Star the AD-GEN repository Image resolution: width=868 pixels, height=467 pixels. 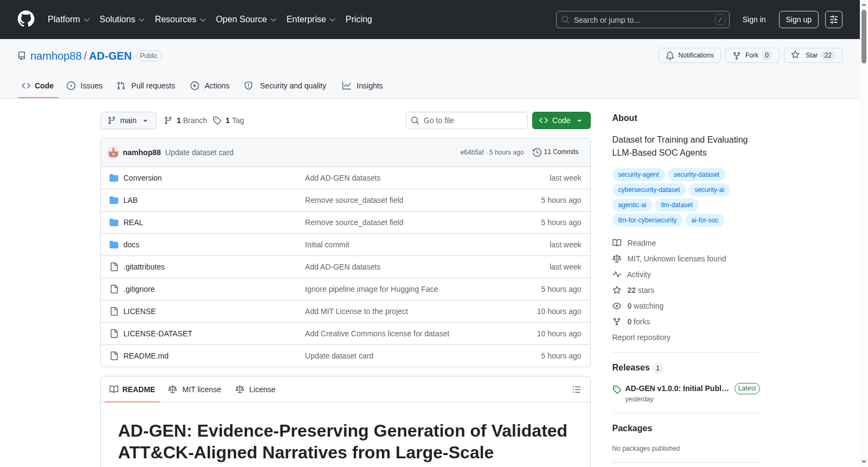[x=813, y=55]
